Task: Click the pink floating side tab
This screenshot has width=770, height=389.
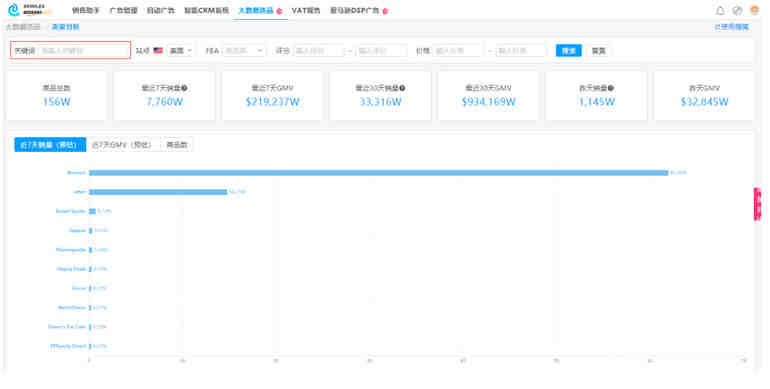Action: pyautogui.click(x=757, y=204)
